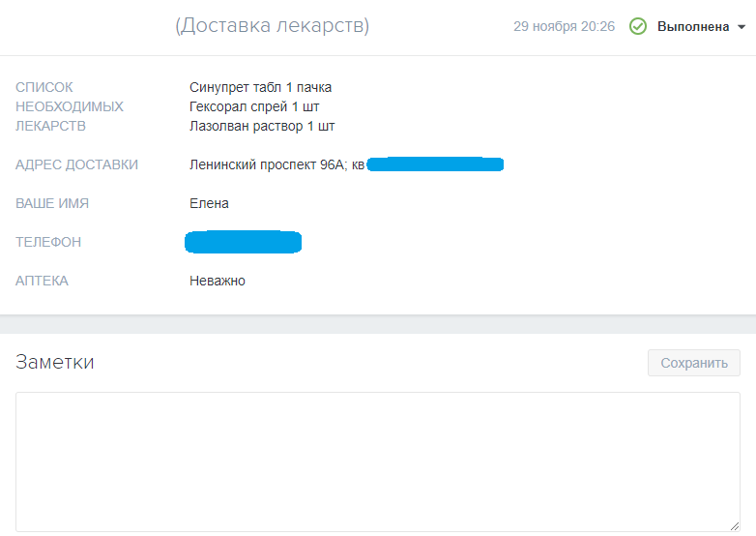This screenshot has width=756, height=536.
Task: Click the АДРЕС ДОСТАВКИ field label
Action: click(x=76, y=164)
